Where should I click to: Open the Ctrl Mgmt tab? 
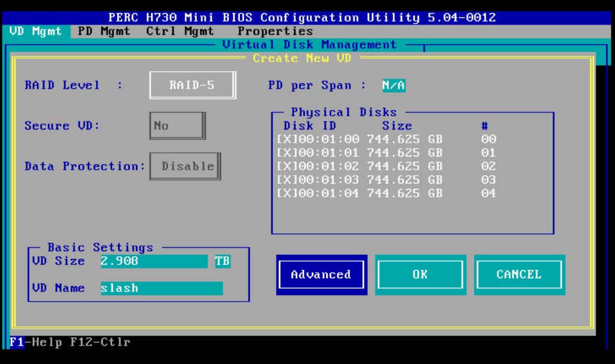coord(180,31)
